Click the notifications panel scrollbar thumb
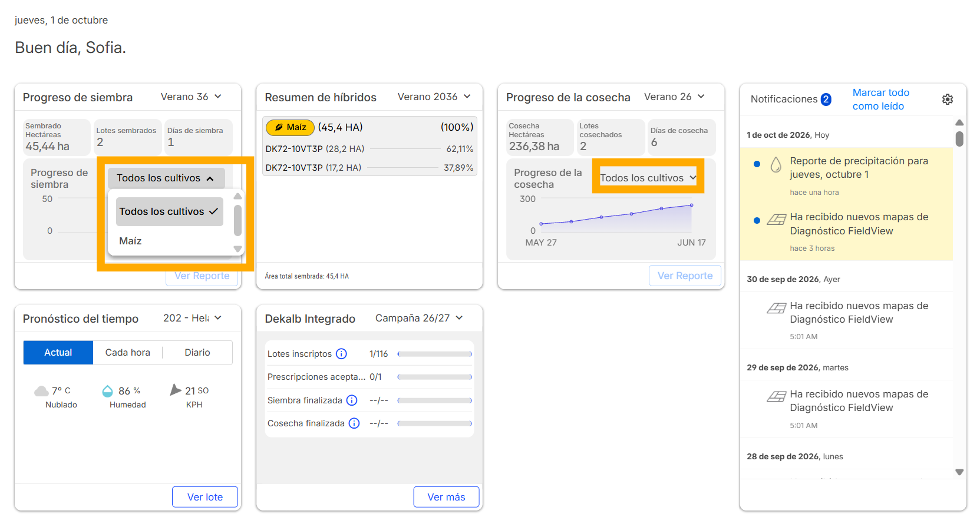 pyautogui.click(x=959, y=138)
